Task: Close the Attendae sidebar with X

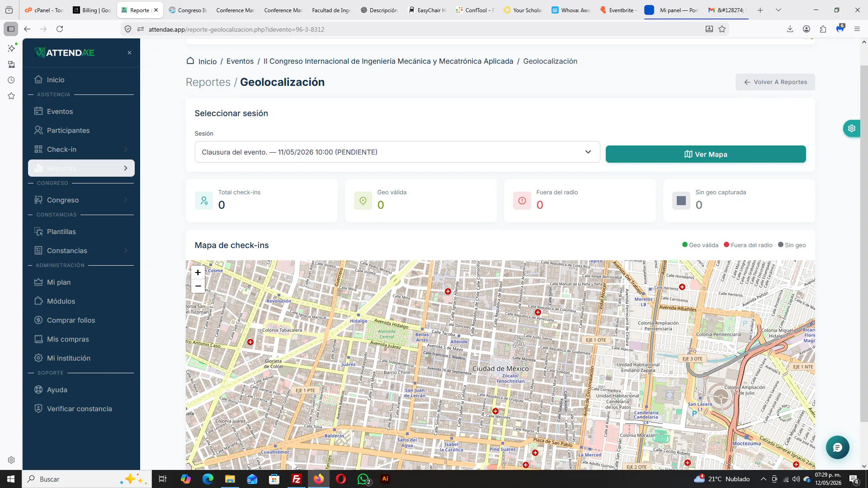Action: click(x=129, y=53)
